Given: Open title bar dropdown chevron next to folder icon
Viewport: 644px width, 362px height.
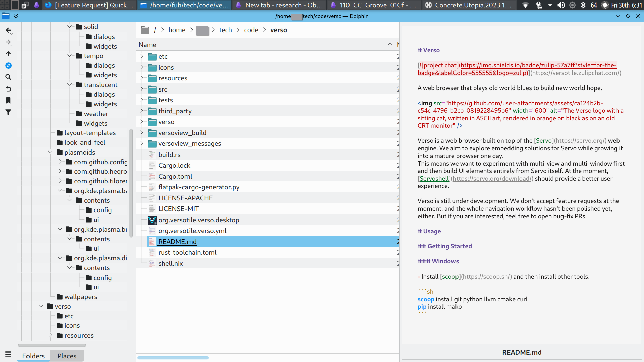Looking at the screenshot, I should click(16, 16).
